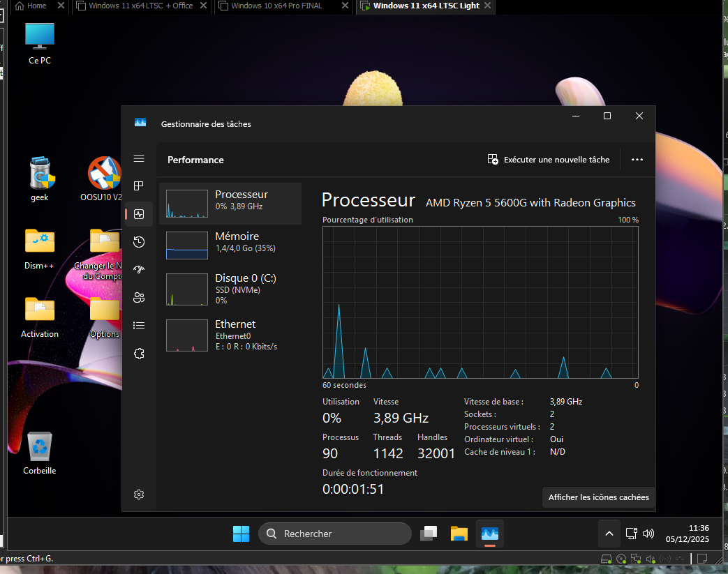The image size is (728, 574).
Task: Click the Ce PC desktop icon
Action: [x=40, y=44]
